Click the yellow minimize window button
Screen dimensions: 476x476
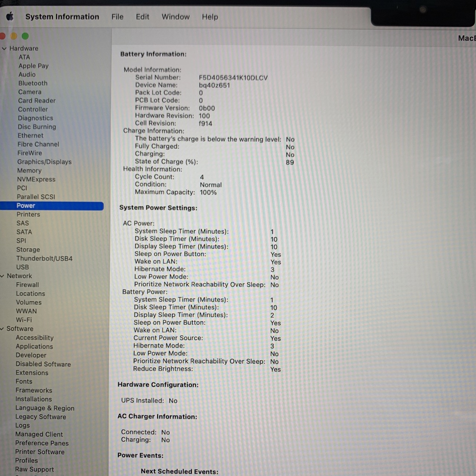(x=14, y=36)
